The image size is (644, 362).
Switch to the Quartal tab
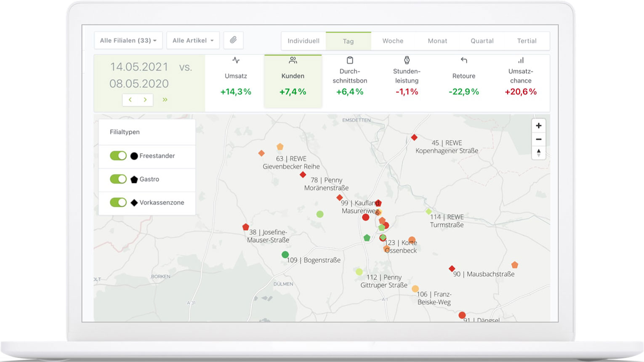(482, 41)
